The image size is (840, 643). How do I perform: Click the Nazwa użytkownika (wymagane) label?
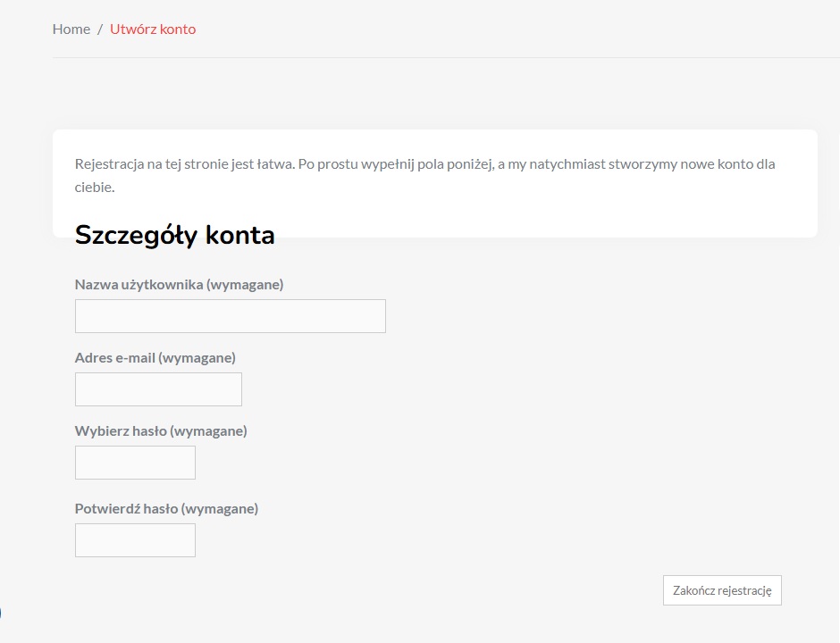coord(179,284)
